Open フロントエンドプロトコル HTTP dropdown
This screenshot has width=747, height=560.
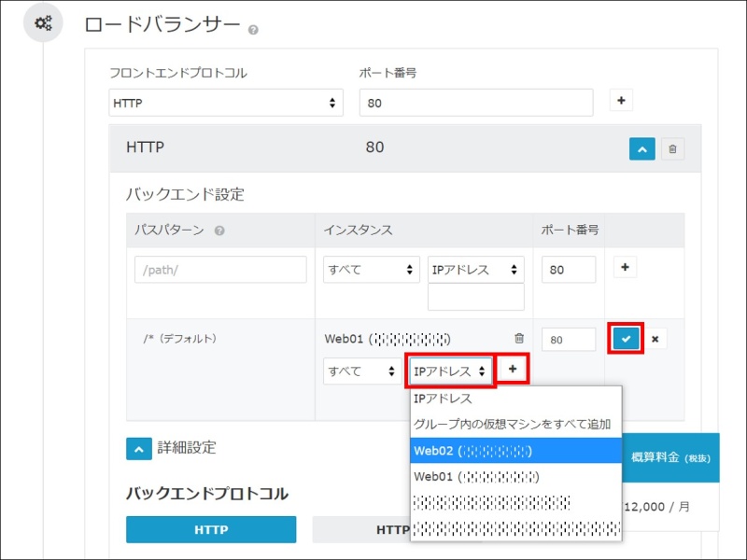tap(226, 104)
